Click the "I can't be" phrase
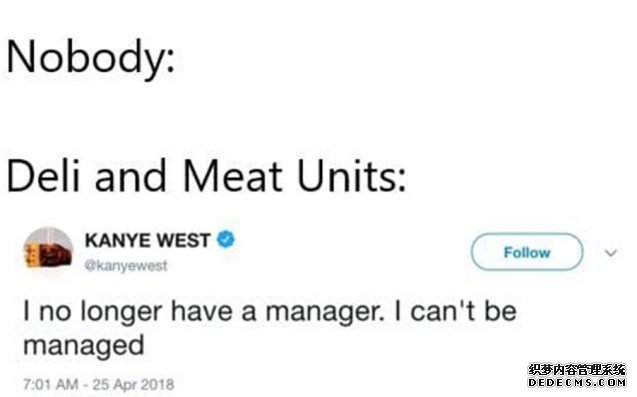Image resolution: width=637 pixels, height=397 pixels. pyautogui.click(x=455, y=311)
